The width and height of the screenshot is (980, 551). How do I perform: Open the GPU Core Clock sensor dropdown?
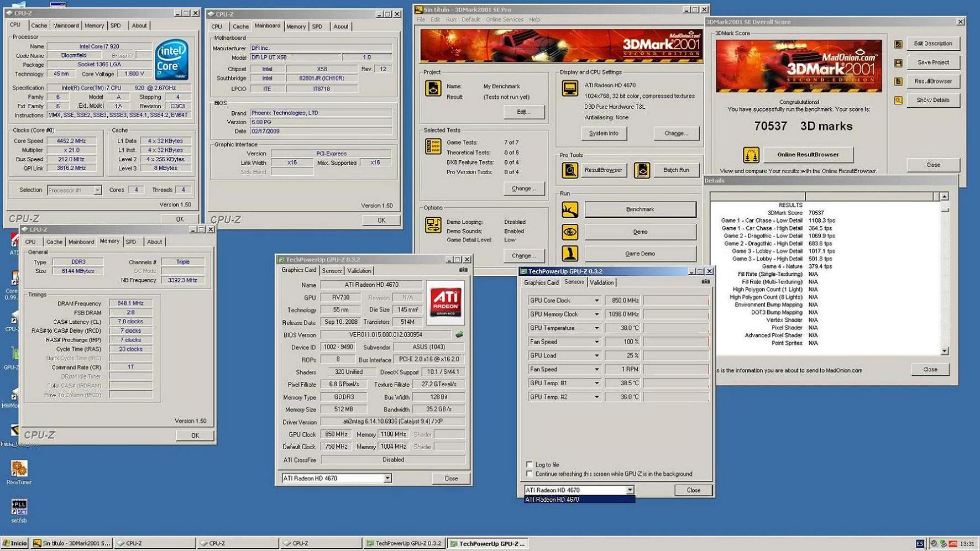[596, 301]
